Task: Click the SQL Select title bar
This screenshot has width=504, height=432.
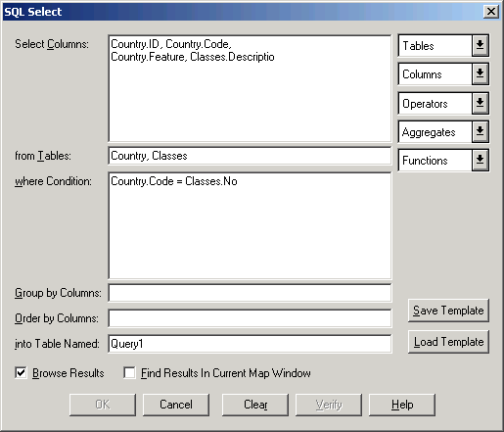Action: [242, 12]
